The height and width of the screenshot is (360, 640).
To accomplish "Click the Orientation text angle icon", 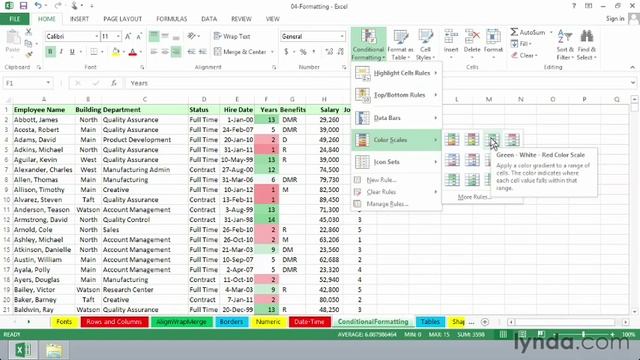I will tap(192, 36).
